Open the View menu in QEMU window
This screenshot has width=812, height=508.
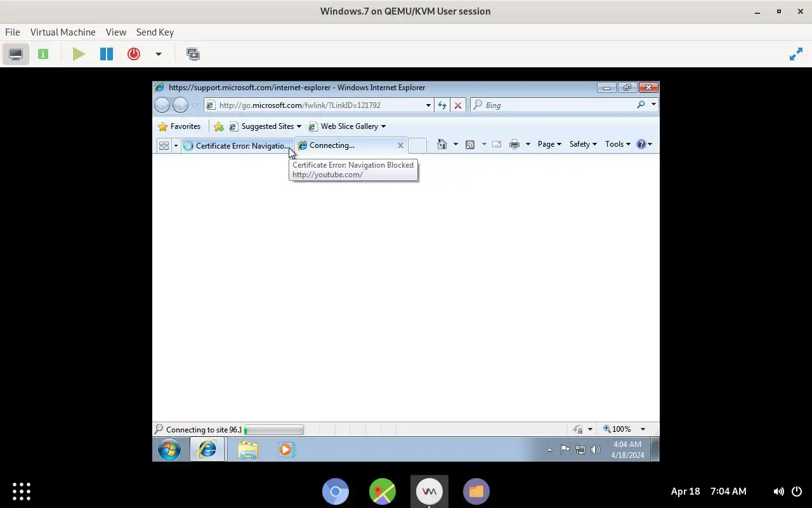[116, 32]
